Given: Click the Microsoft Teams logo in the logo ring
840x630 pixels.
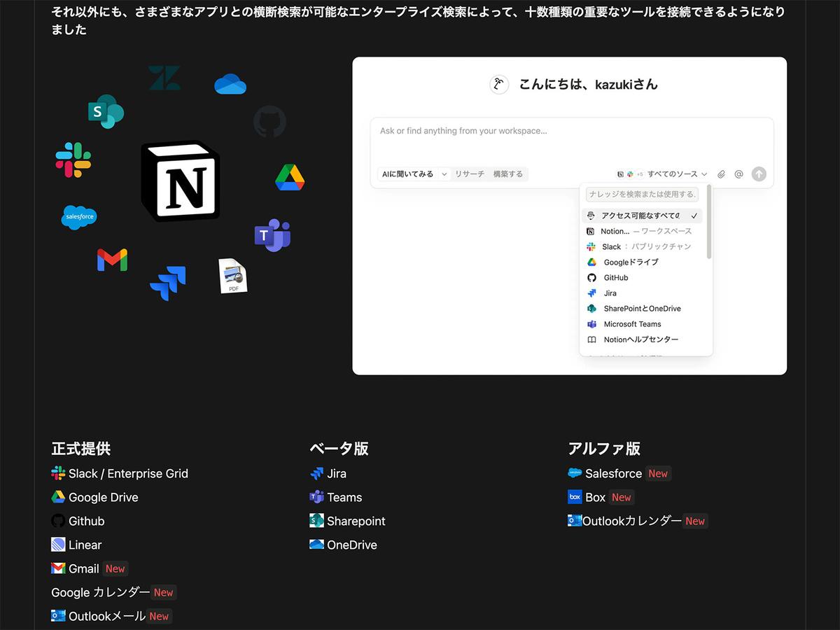Looking at the screenshot, I should point(272,235).
